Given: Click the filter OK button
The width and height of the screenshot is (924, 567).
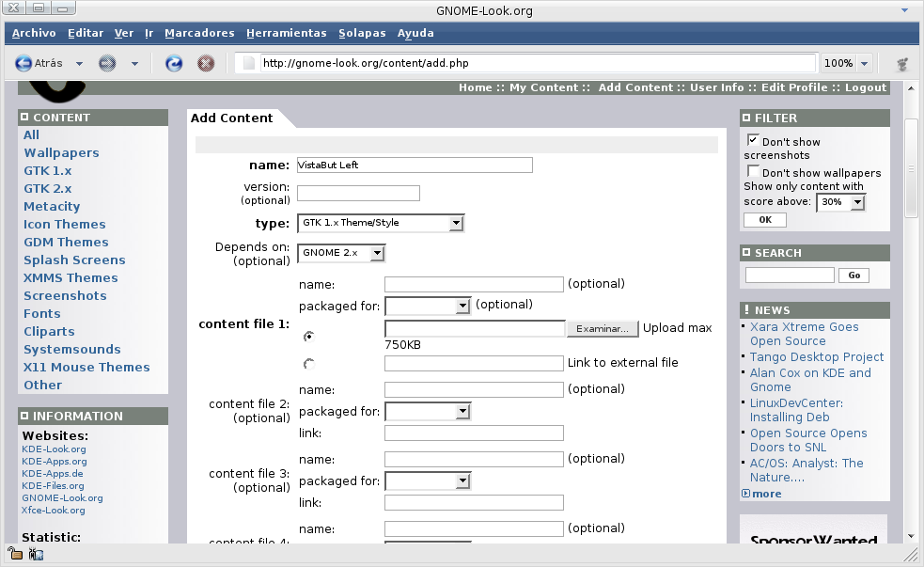Looking at the screenshot, I should [x=765, y=220].
